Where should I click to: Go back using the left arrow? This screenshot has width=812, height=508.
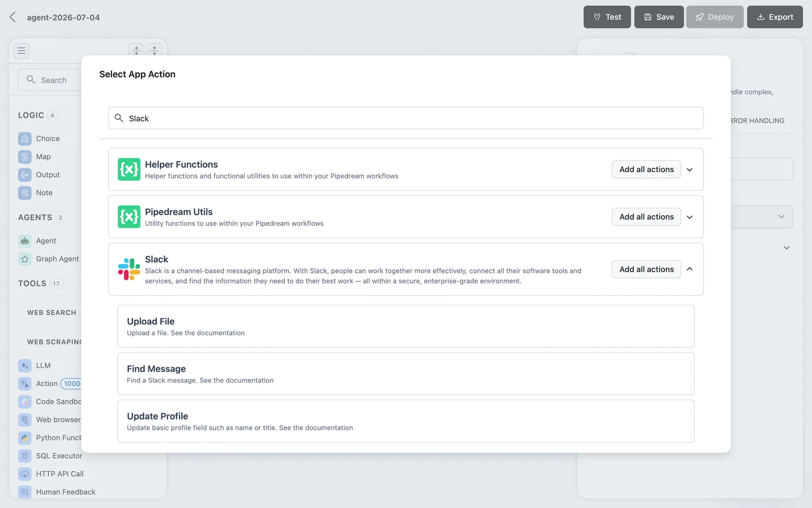[x=13, y=17]
